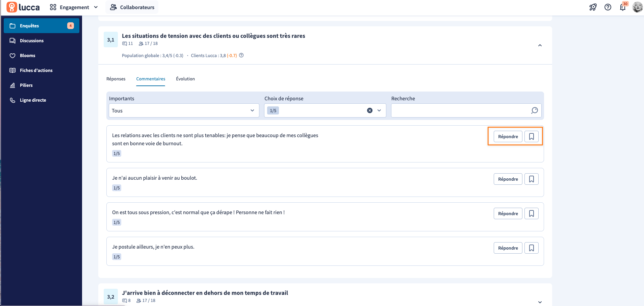This screenshot has height=306, width=644.
Task: Click the search magnifier icon
Action: tap(535, 110)
